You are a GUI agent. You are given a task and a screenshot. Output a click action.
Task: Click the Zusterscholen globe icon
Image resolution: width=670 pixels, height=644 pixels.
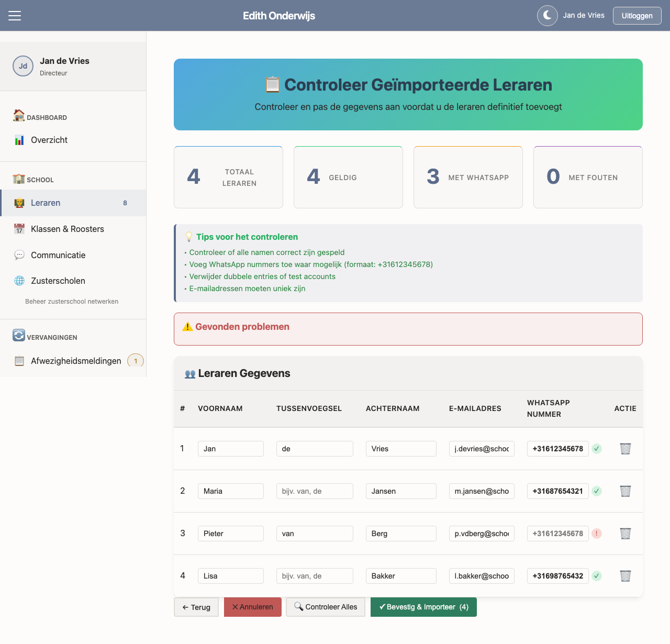tap(19, 281)
